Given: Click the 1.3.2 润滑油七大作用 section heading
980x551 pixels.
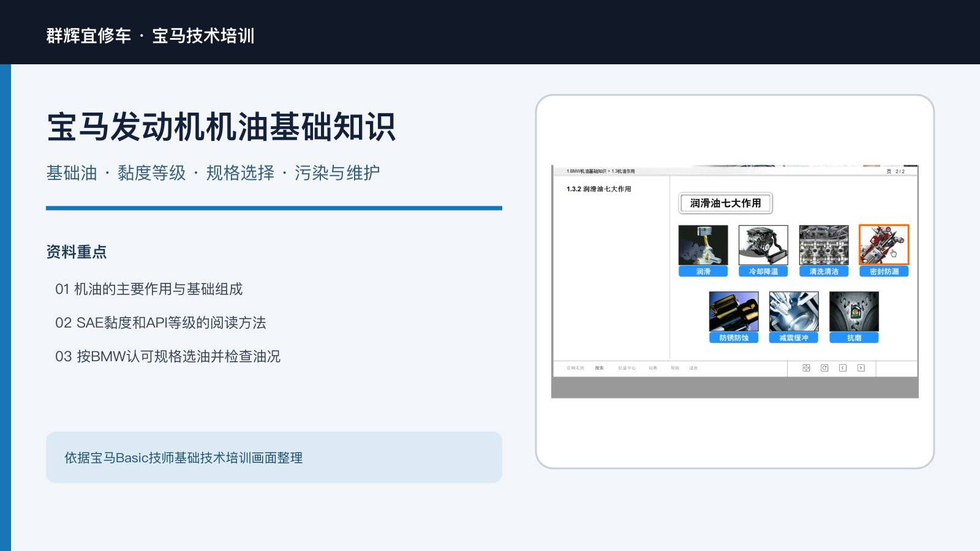Looking at the screenshot, I should tap(598, 189).
